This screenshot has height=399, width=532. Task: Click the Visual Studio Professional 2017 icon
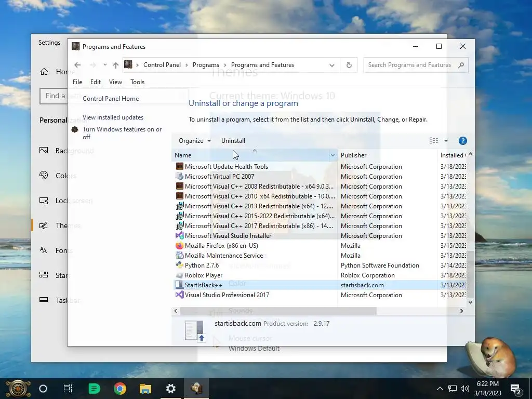179,295
